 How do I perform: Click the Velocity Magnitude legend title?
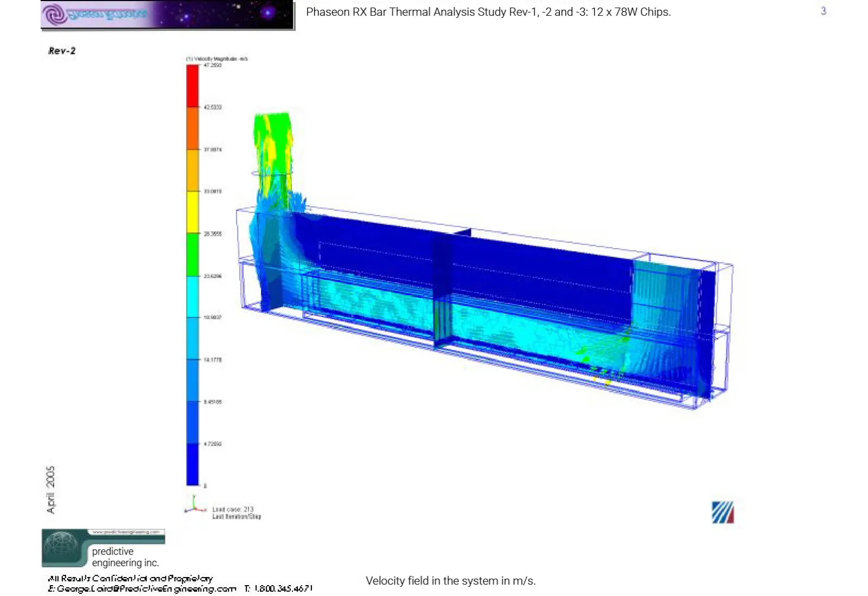pyautogui.click(x=217, y=59)
